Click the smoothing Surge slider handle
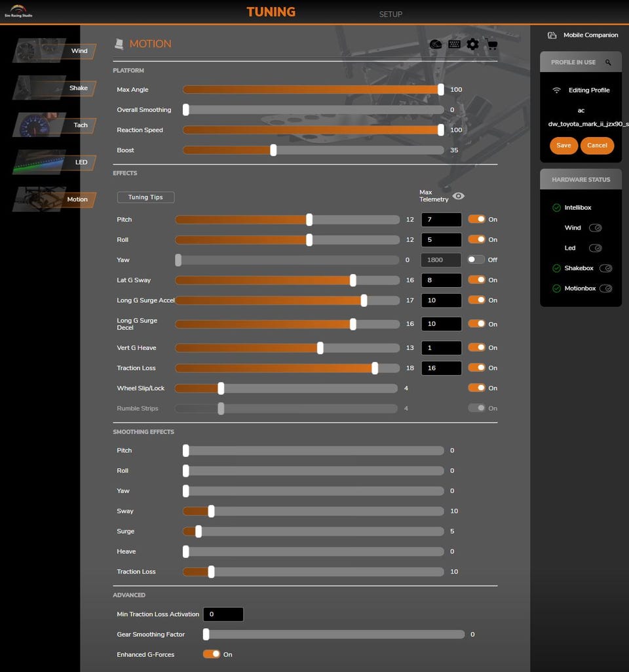Screen dimensions: 629x672 pyautogui.click(x=199, y=532)
